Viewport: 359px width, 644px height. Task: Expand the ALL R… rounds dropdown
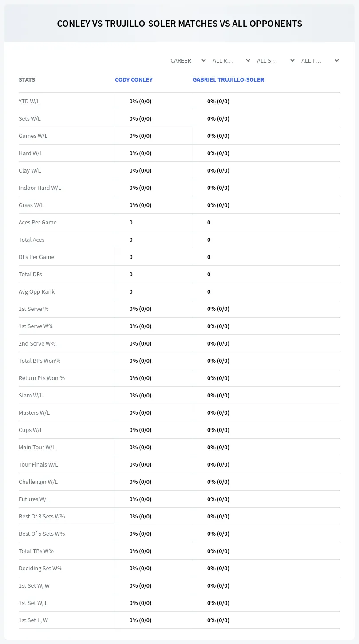tap(231, 60)
